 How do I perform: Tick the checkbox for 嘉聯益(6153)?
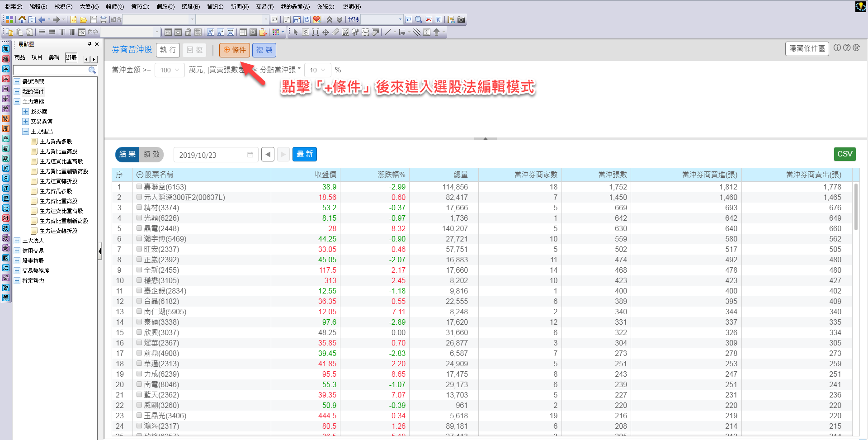tap(139, 186)
